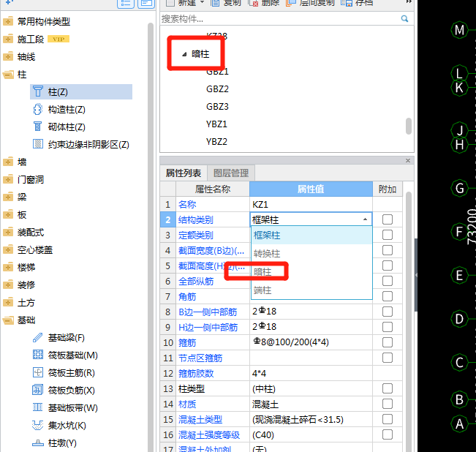
Task: Click the list view icon above navigation tree
Action: tap(126, 4)
